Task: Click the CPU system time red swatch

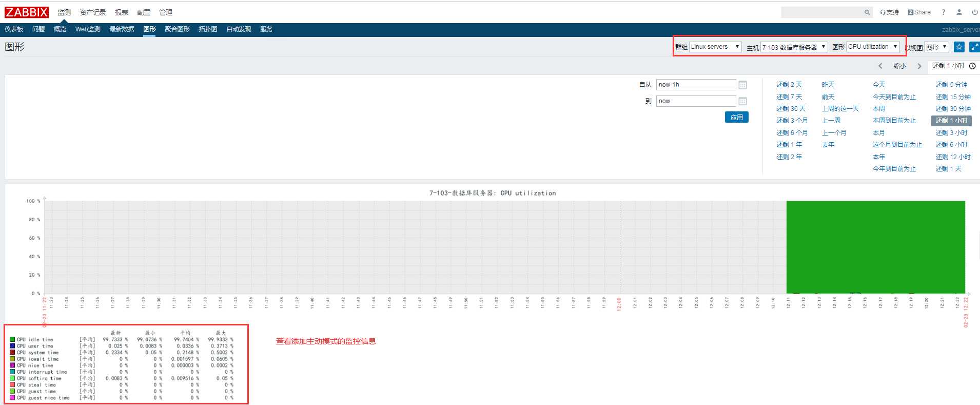Action: (12, 352)
